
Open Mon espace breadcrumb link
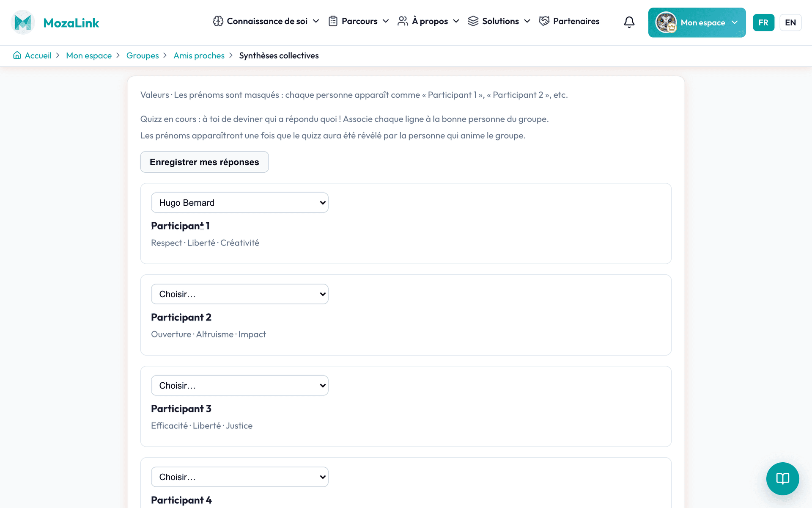(89, 55)
